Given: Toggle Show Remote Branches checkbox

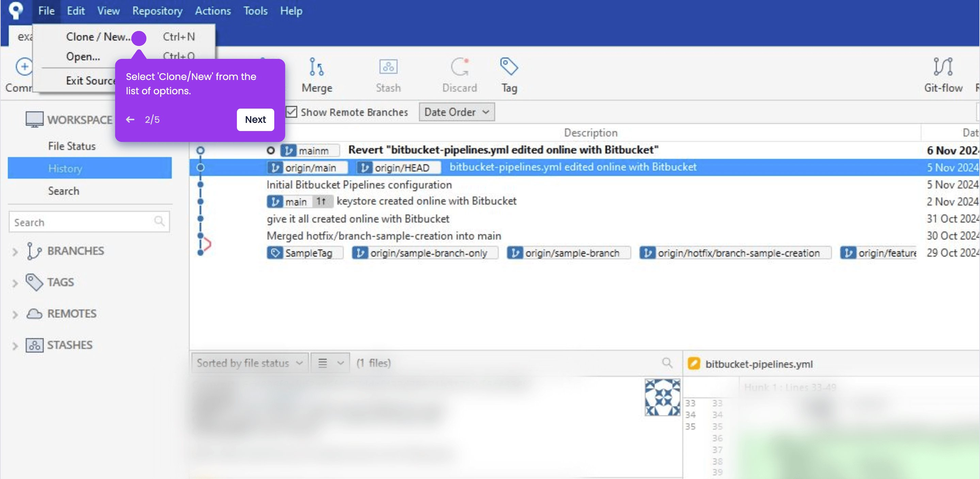Looking at the screenshot, I should 291,112.
